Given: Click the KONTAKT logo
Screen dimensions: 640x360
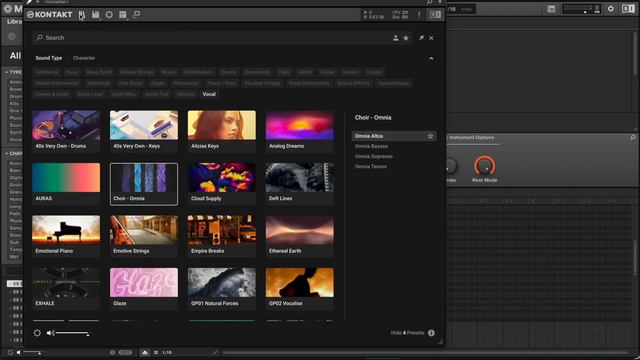Looking at the screenshot, I should (x=49, y=15).
